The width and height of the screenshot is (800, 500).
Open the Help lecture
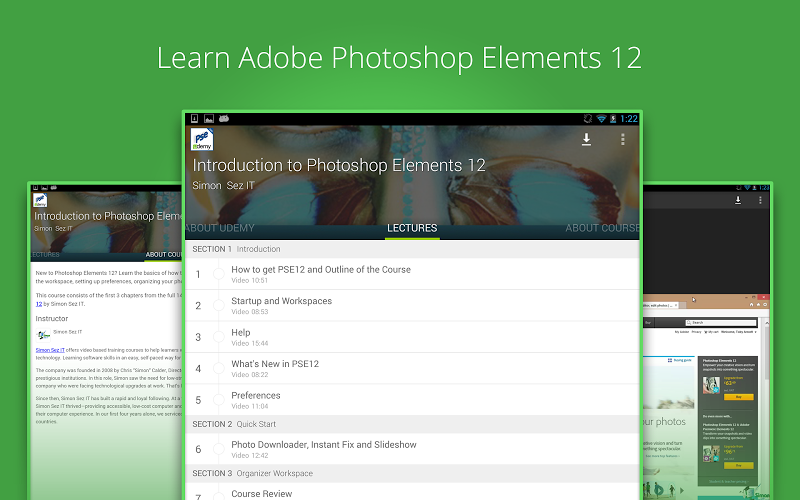click(412, 337)
